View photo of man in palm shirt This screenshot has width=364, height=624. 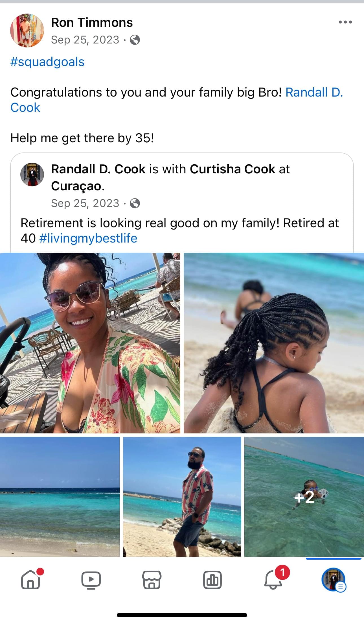182,497
